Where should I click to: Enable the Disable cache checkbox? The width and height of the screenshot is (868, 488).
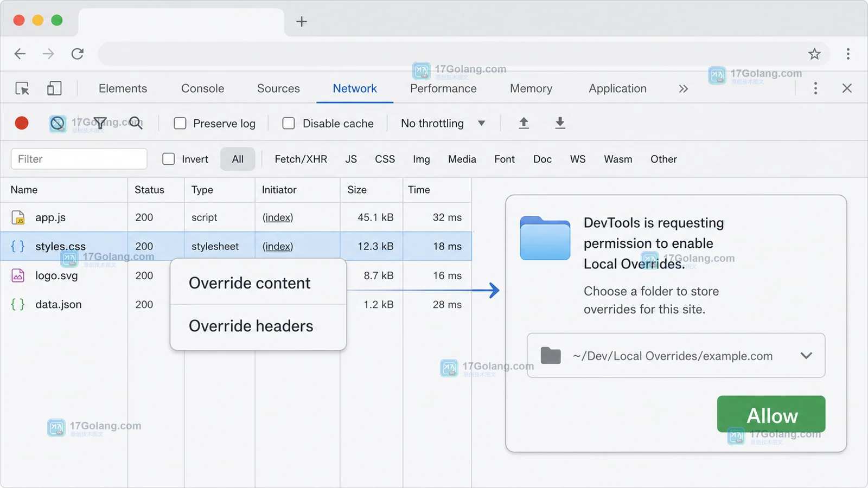click(x=289, y=124)
